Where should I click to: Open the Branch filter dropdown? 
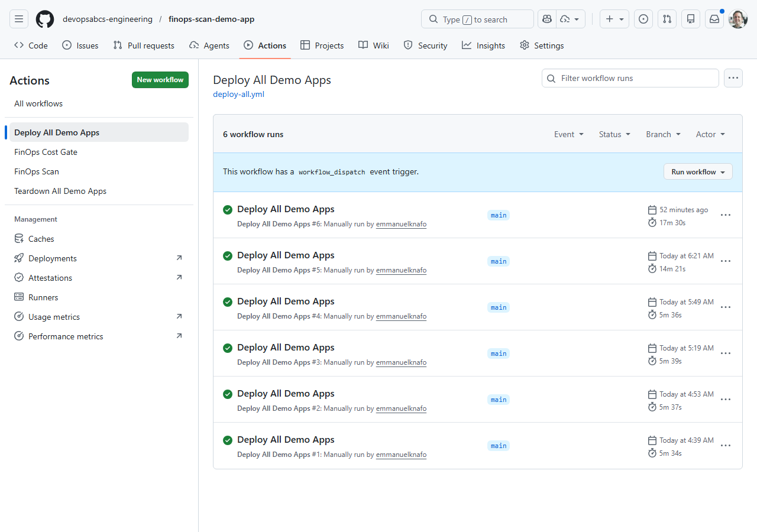point(662,134)
